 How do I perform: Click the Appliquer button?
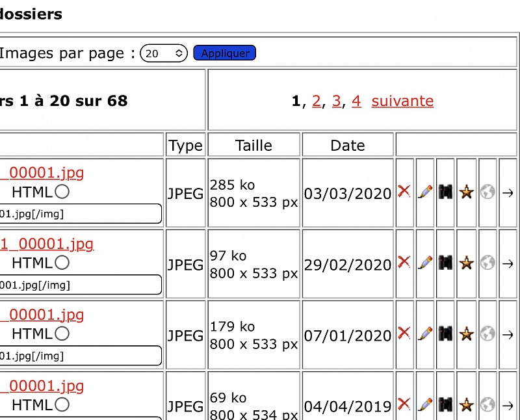(225, 53)
